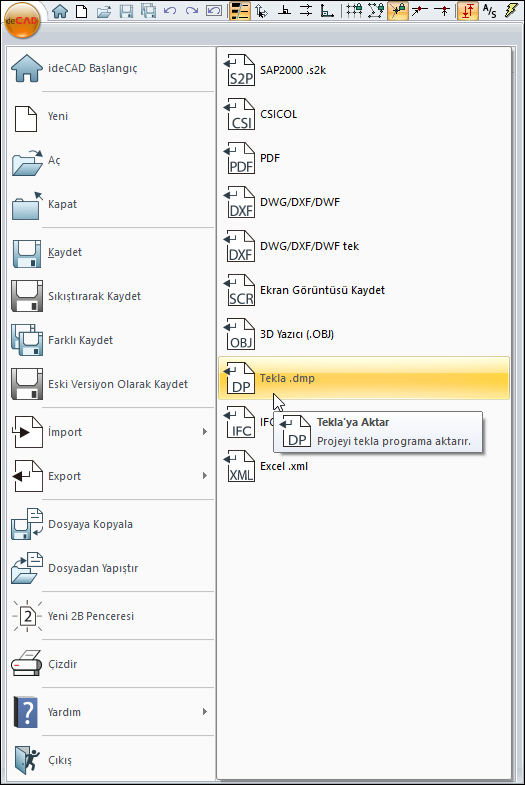This screenshot has height=785, width=525.
Task: Select the SAP2000 .s2k export icon
Action: (239, 70)
